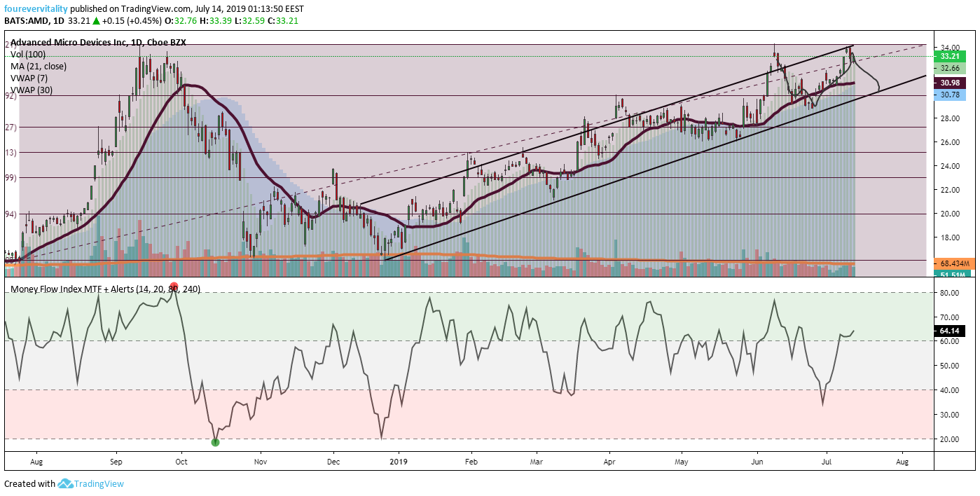
Task: Click the 40.00 level on the MFI axis
Action: click(950, 390)
